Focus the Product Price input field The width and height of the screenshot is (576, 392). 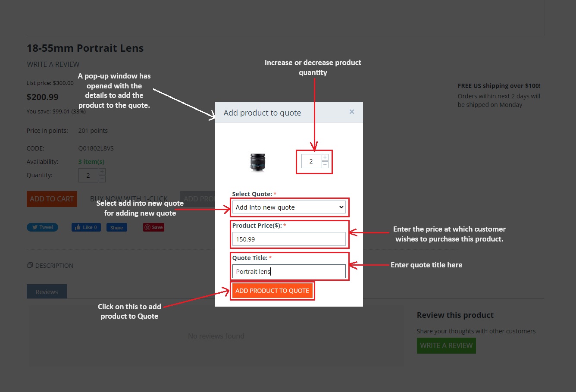(x=289, y=239)
